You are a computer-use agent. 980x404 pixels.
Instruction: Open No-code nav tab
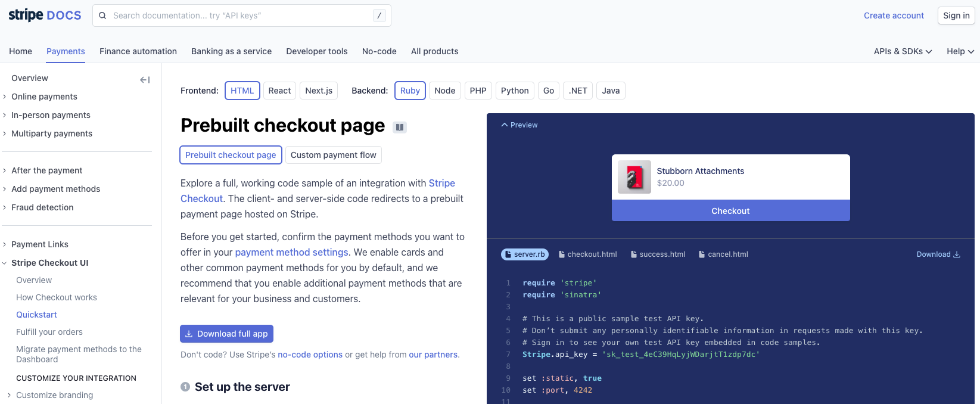379,51
